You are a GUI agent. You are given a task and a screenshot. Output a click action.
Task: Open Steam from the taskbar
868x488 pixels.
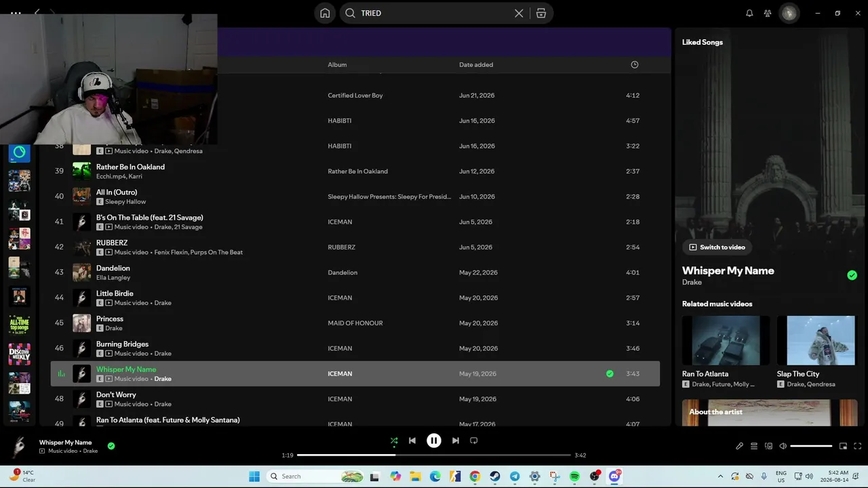point(495,476)
